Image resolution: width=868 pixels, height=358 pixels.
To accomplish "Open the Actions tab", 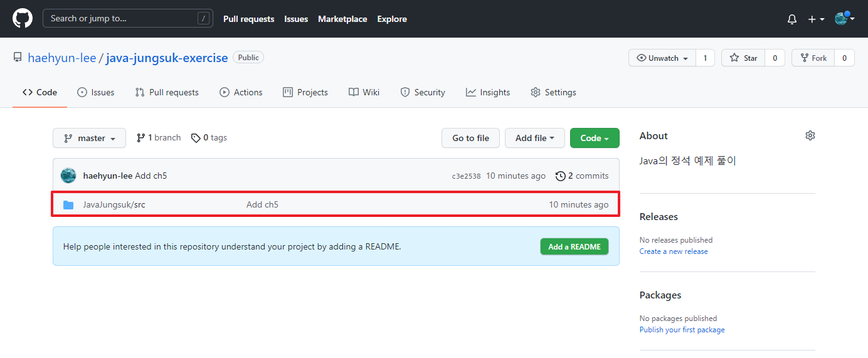I will tap(241, 92).
